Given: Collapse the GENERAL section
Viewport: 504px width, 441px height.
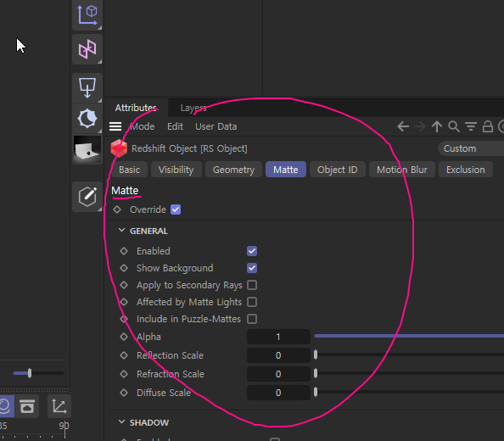Looking at the screenshot, I should (x=122, y=231).
